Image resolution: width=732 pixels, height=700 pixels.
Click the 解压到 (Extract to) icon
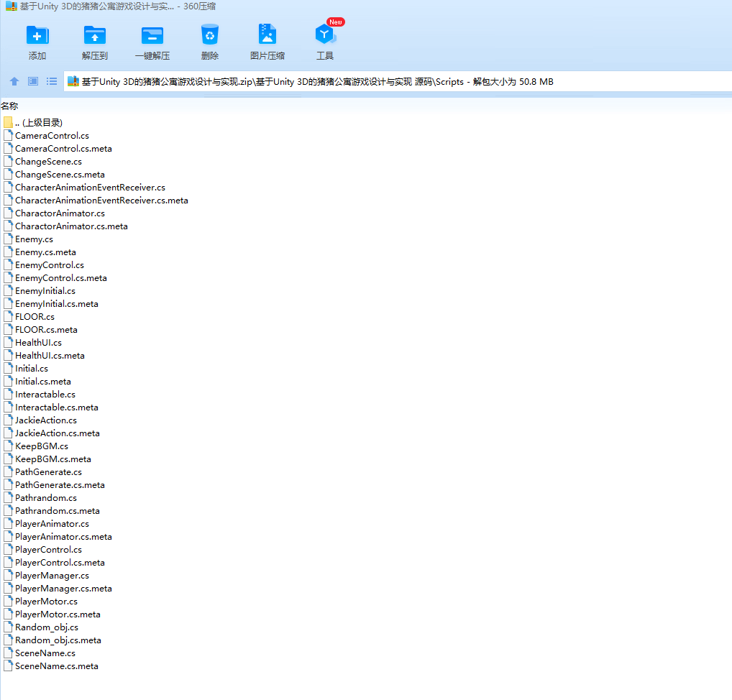pyautogui.click(x=95, y=35)
